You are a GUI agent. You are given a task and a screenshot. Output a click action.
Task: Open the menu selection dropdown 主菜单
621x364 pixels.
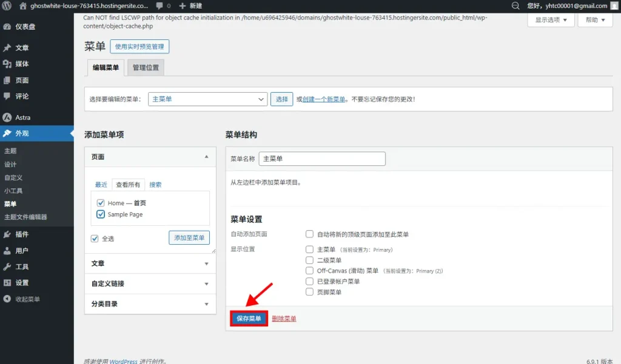[x=207, y=99]
